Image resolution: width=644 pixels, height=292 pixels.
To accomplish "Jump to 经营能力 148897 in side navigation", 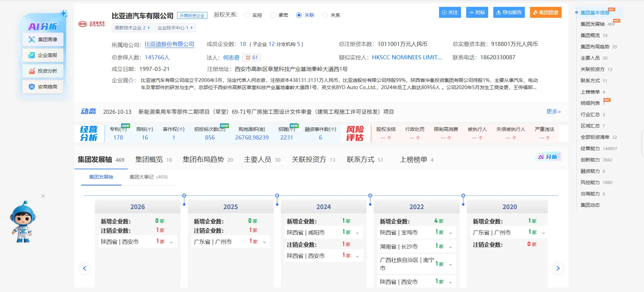I will [598, 148].
